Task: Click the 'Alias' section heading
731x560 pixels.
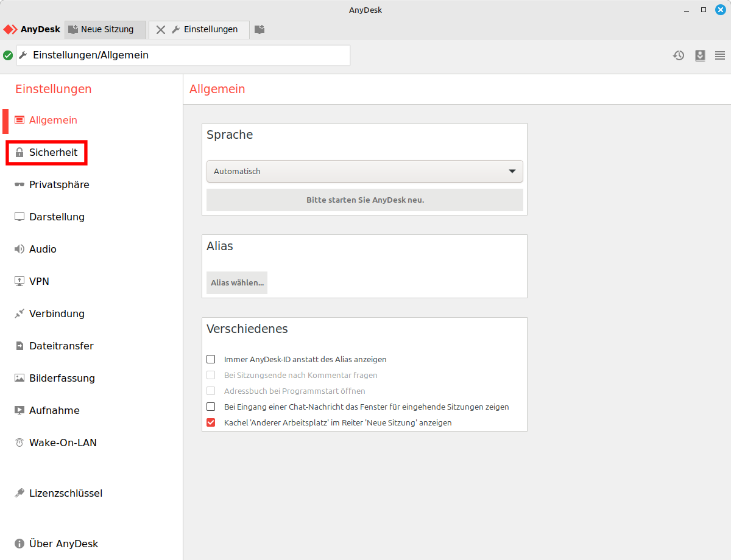Action: tap(220, 246)
